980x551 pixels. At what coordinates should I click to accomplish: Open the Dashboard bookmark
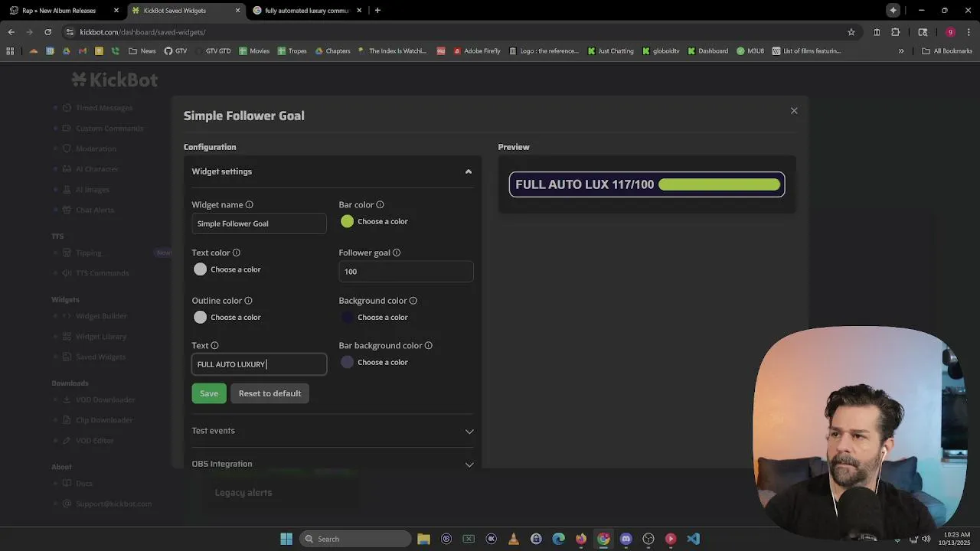pyautogui.click(x=708, y=51)
